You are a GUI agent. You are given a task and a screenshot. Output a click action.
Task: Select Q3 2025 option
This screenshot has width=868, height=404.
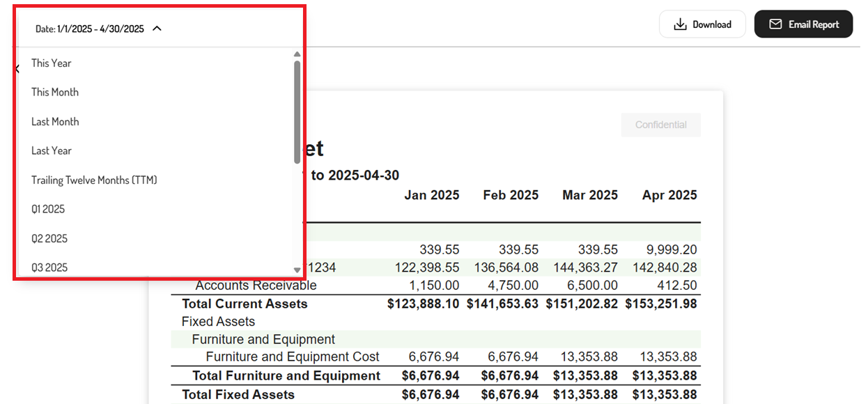(x=49, y=267)
